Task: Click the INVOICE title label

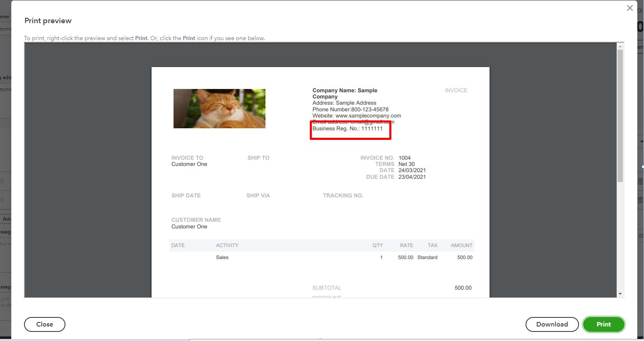Action: (x=456, y=90)
